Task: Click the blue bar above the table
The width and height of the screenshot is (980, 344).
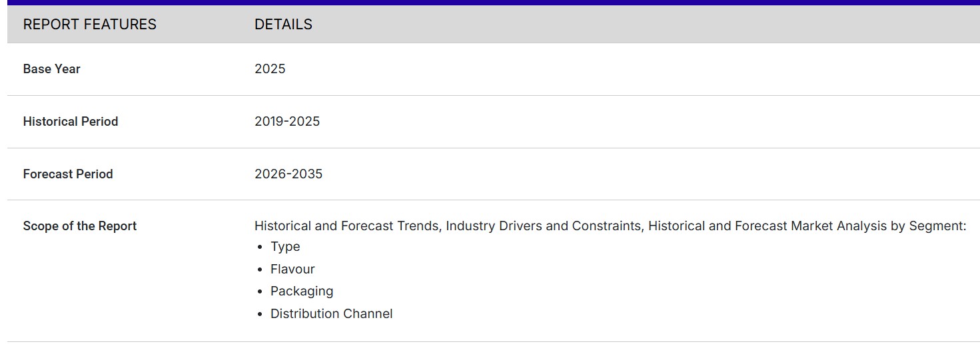Action: pyautogui.click(x=490, y=2)
